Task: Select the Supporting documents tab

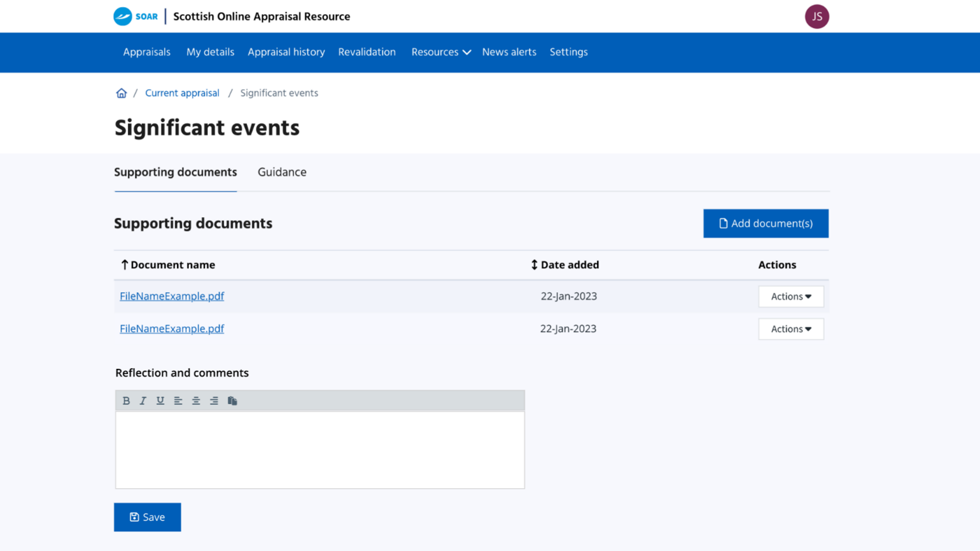Action: tap(176, 172)
